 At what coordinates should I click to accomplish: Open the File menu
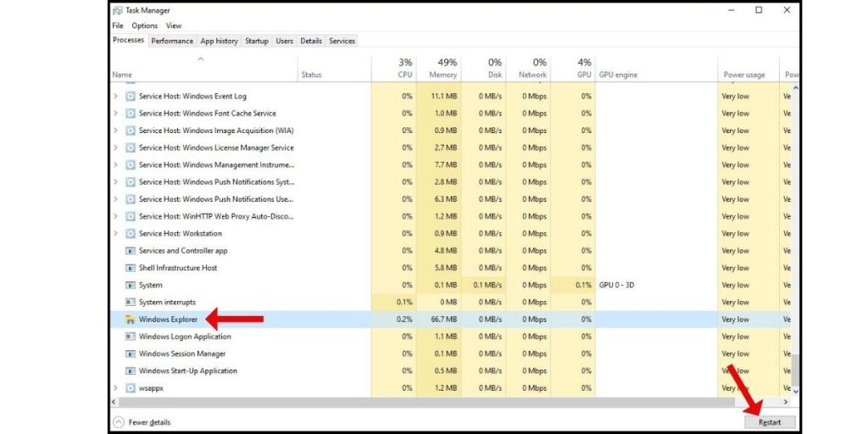pyautogui.click(x=117, y=25)
